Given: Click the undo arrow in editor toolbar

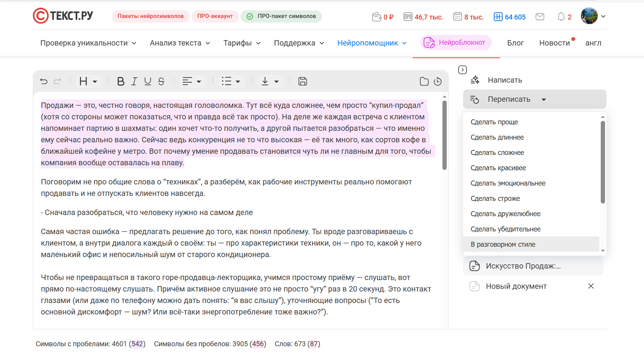Looking at the screenshot, I should (x=44, y=81).
